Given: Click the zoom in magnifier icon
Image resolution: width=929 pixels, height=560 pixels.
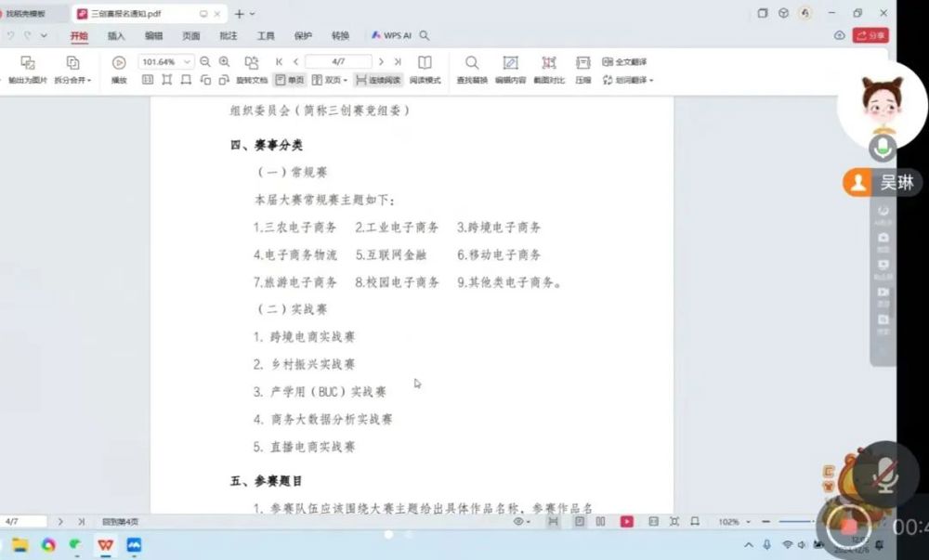Looking at the screenshot, I should 224,61.
